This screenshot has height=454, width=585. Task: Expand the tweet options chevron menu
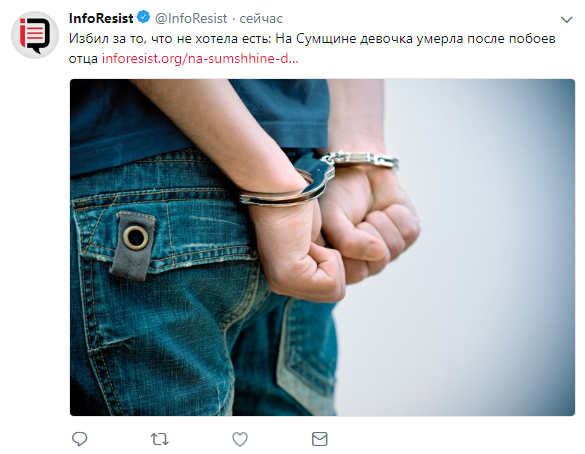point(567,19)
